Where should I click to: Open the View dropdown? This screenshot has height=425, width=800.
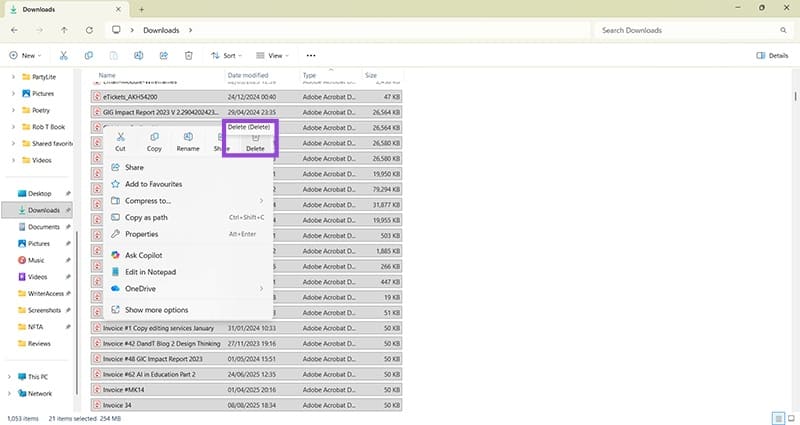pyautogui.click(x=272, y=56)
